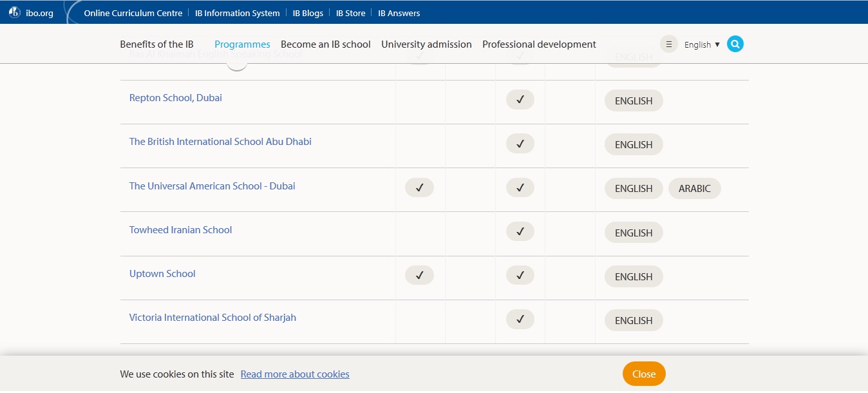The width and height of the screenshot is (868, 393).
Task: Click ENGLISH badge for Towheed Iranian School
Action: click(x=634, y=233)
